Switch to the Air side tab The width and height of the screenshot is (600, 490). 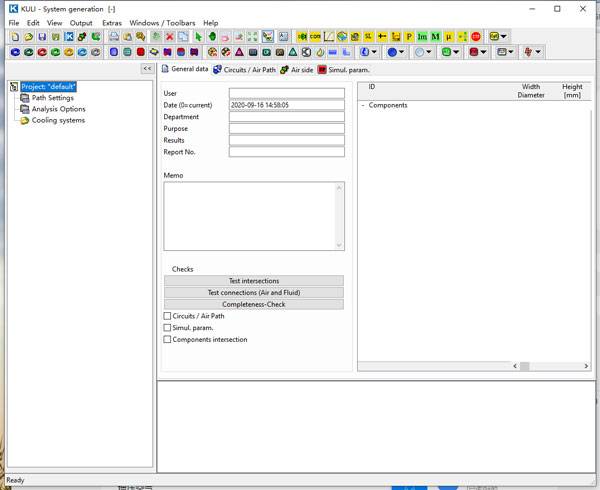coord(297,70)
